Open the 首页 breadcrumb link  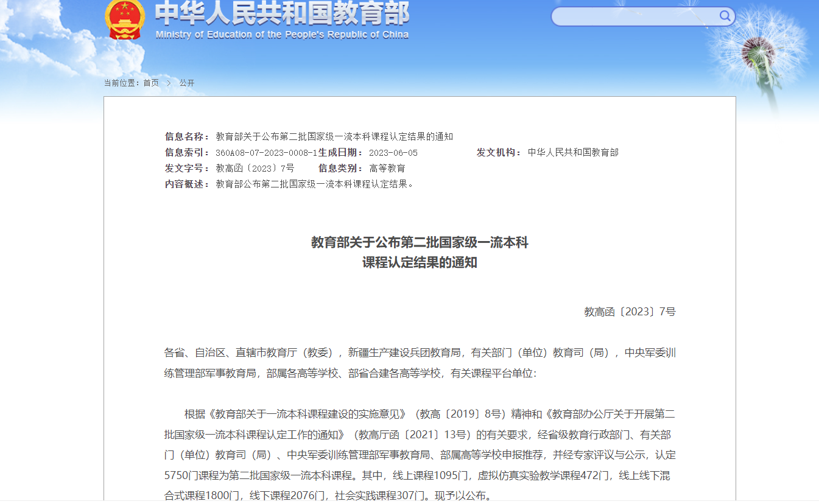pos(151,83)
